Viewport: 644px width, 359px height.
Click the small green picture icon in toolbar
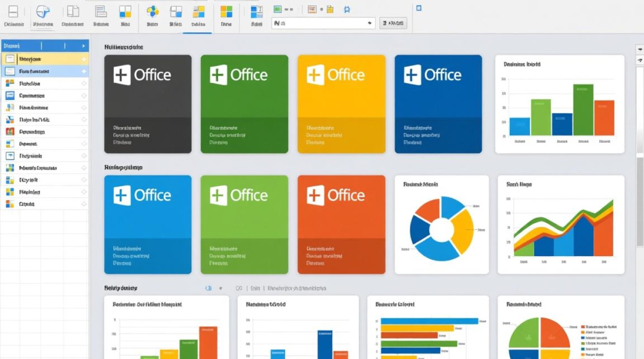point(277,9)
